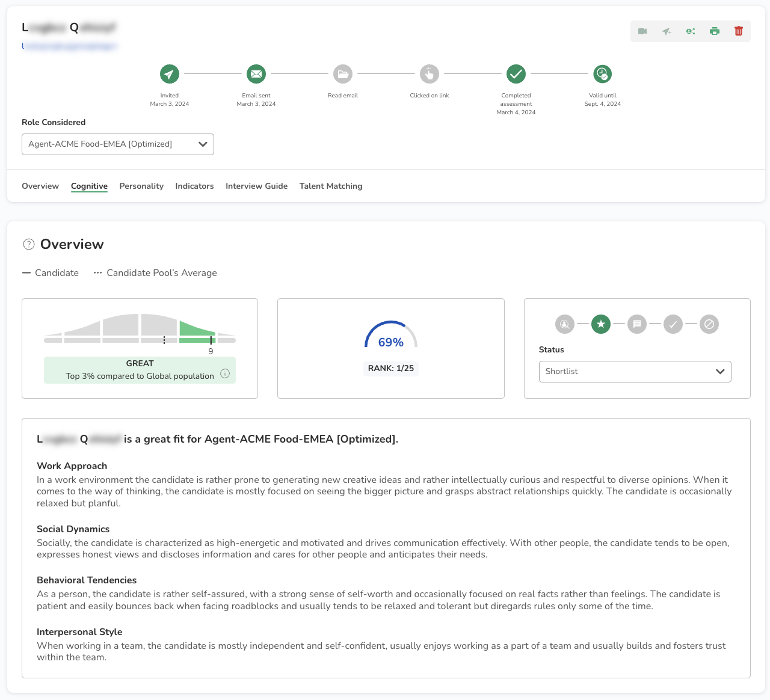
Task: Select the speech bubble interview status step
Action: point(636,324)
